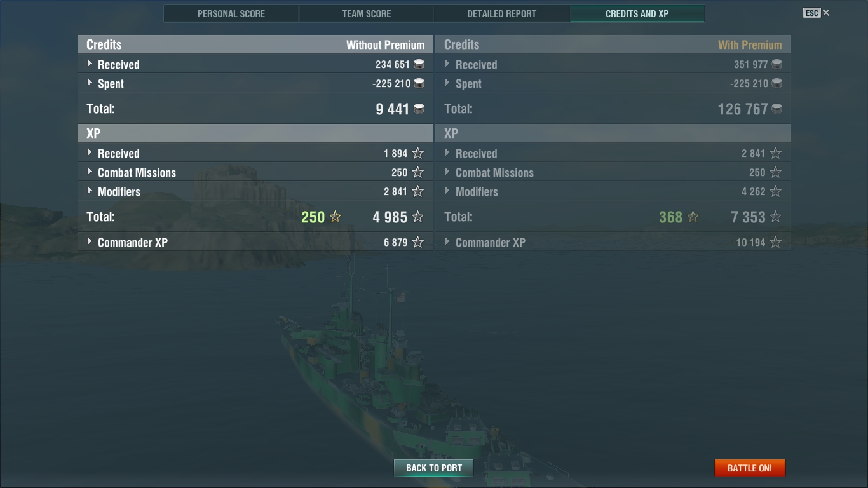Click the star icon next to 1 894 XP Received
Screen dimensions: 868x488
pyautogui.click(x=417, y=153)
